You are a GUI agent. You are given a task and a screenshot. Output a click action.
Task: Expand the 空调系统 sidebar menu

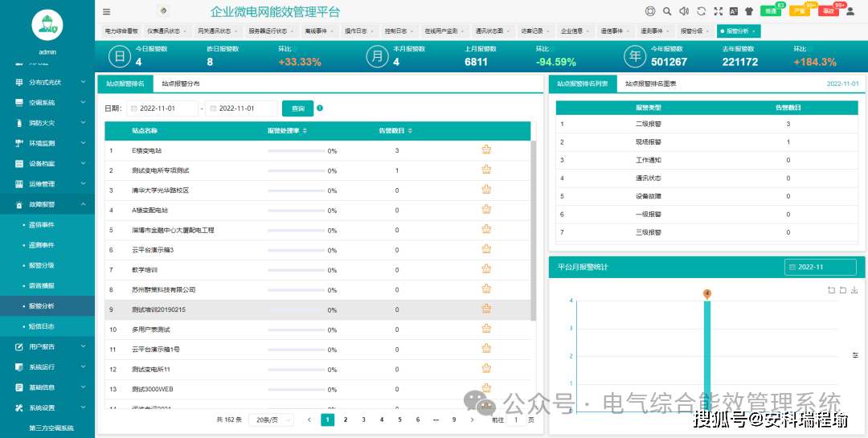47,103
